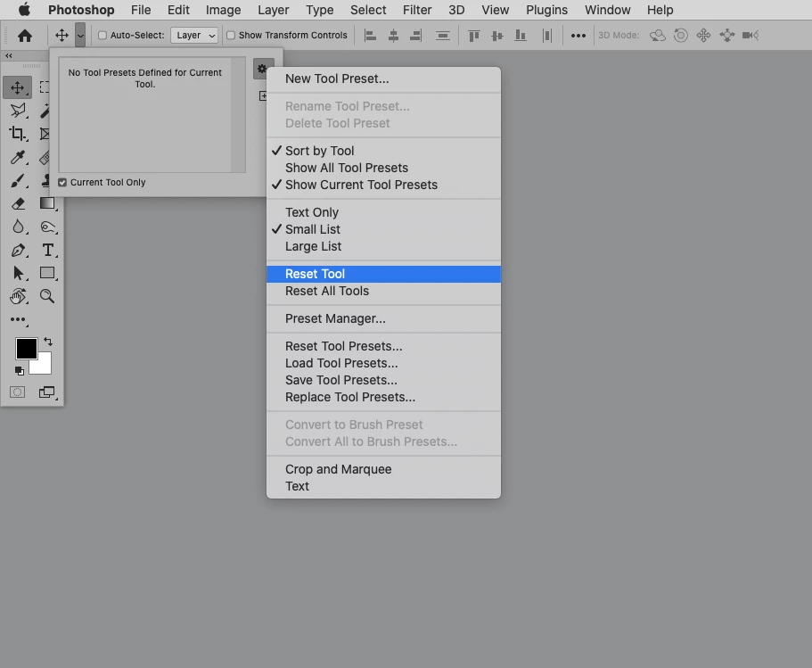This screenshot has height=668, width=812.
Task: Align vertical centers icon
Action: click(x=497, y=36)
